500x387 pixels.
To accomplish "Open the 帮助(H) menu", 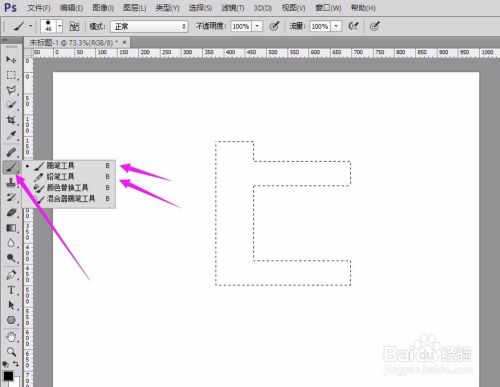I will [363, 8].
